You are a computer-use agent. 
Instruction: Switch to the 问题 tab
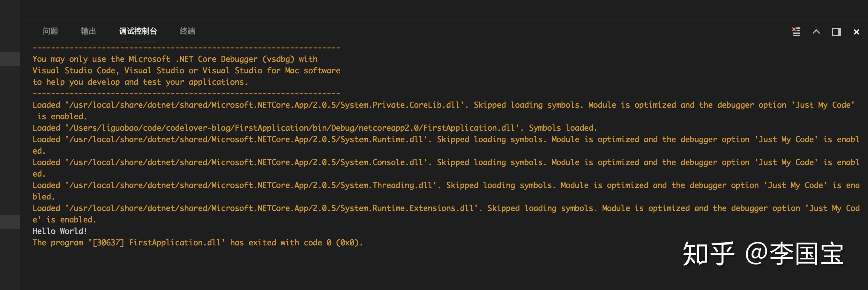(50, 31)
